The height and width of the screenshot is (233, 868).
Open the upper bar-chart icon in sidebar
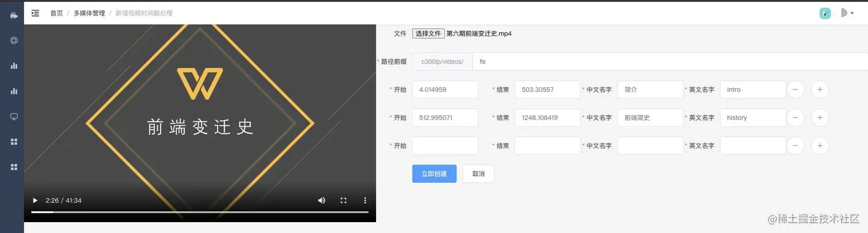pyautogui.click(x=14, y=65)
